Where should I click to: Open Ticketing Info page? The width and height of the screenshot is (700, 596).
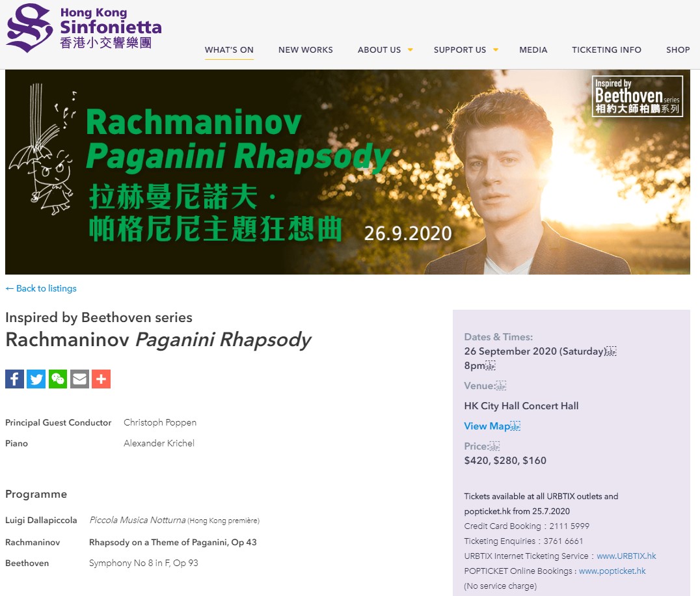[x=606, y=50]
